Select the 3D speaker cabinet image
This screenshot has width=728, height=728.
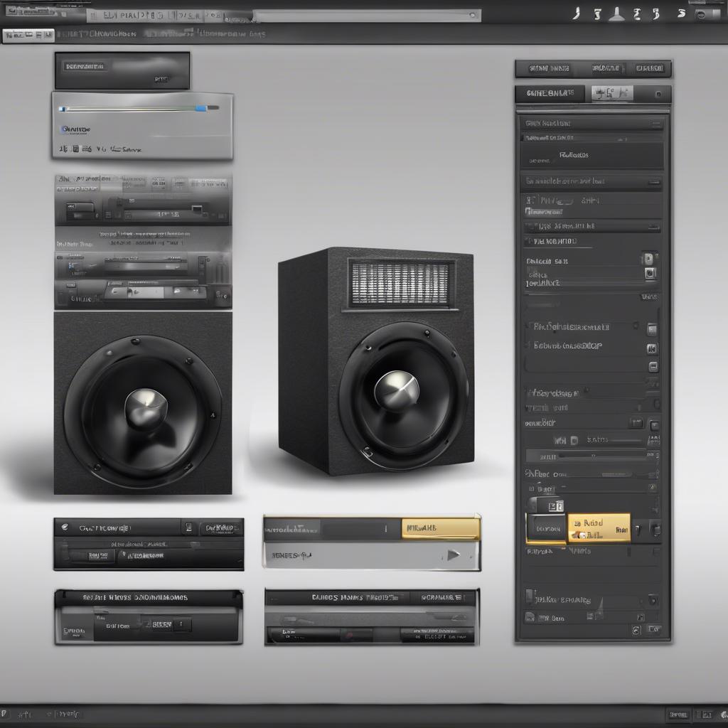tap(376, 360)
